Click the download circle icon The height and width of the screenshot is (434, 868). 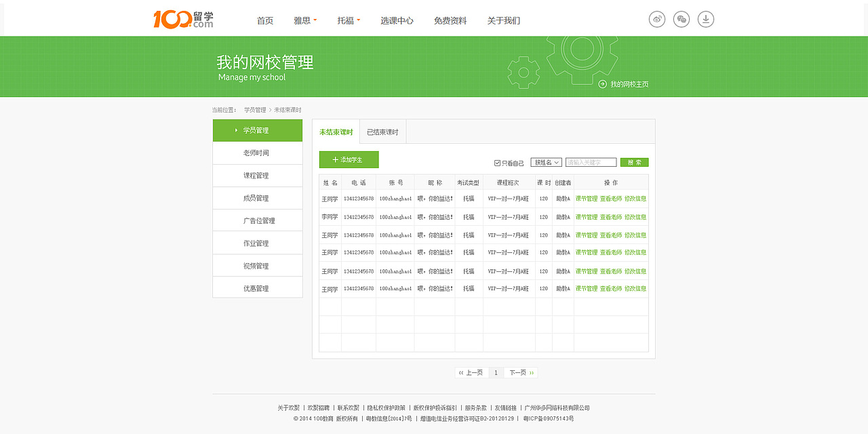705,19
